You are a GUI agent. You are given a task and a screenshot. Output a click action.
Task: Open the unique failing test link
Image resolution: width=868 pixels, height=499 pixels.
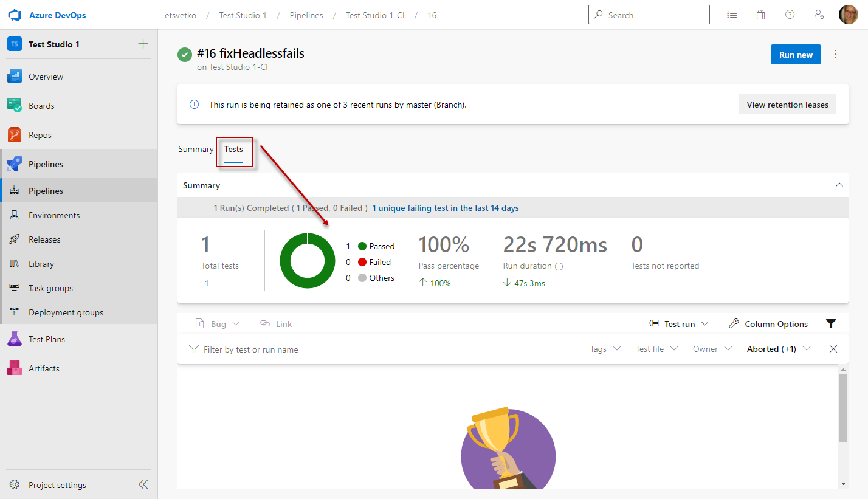(x=446, y=208)
